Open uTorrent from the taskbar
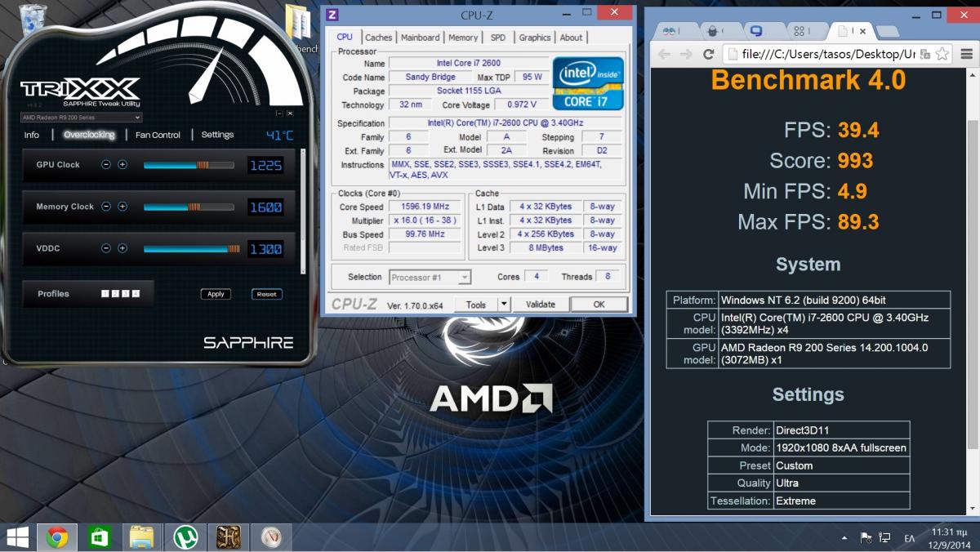980x552 pixels. coord(185,537)
